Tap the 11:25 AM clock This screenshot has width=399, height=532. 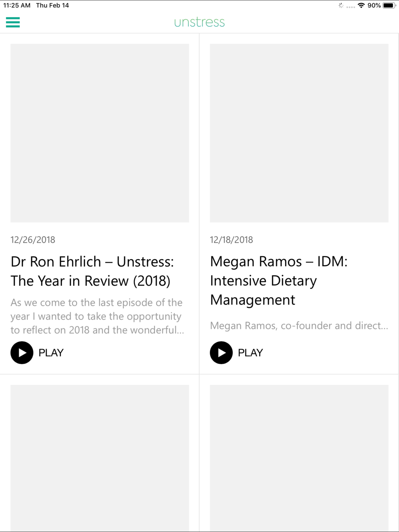[x=17, y=6]
